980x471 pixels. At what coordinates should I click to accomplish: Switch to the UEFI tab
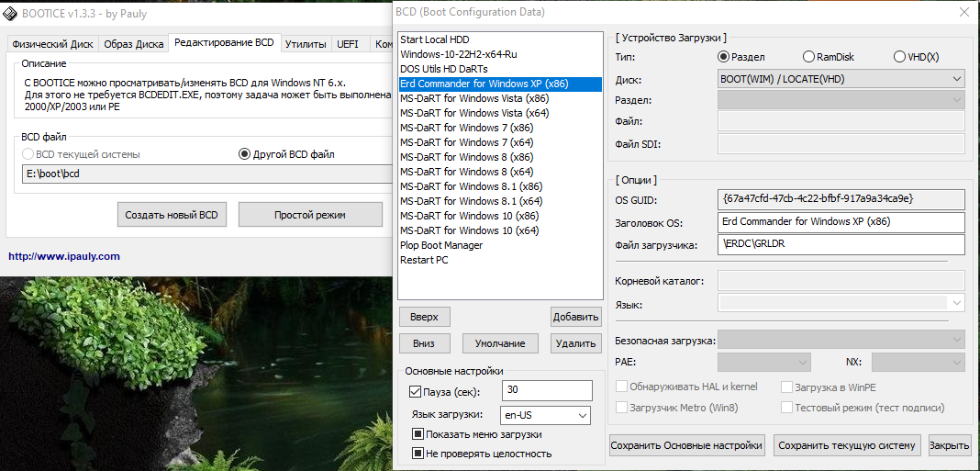[348, 43]
